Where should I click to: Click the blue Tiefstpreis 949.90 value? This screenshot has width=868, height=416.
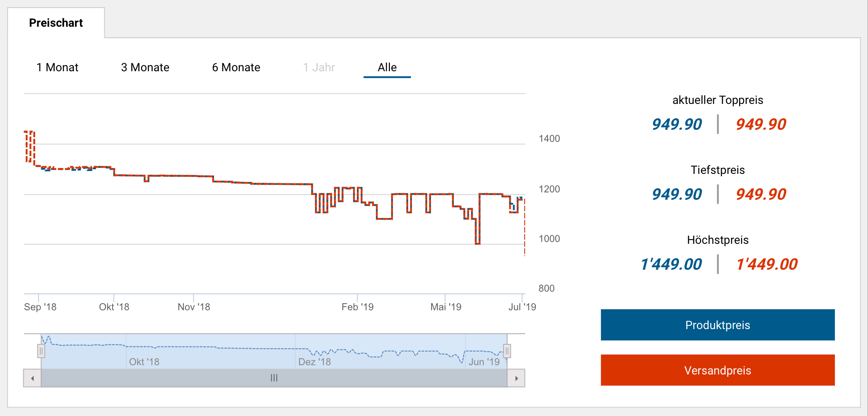(x=677, y=194)
